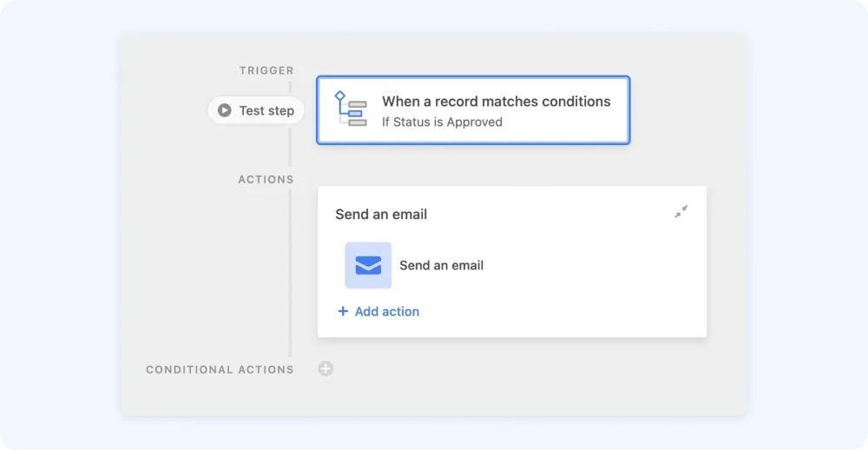Click empty space inside the Send an email card
Screen dimensions: 868x450
point(587,277)
